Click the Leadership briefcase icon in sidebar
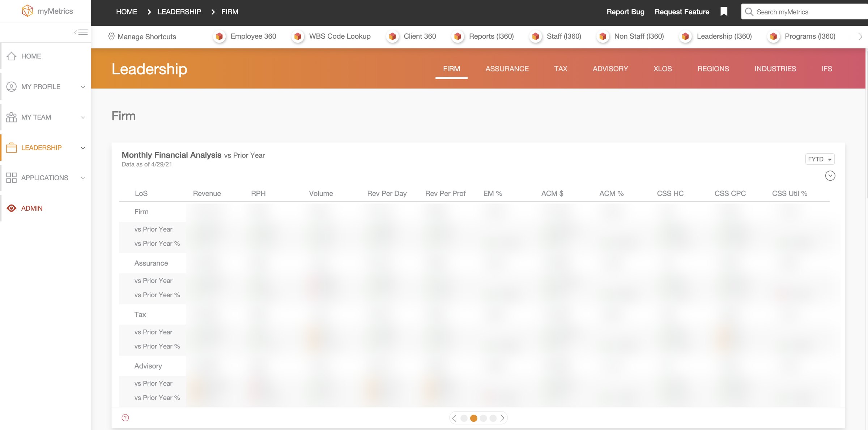The height and width of the screenshot is (430, 868). (12, 147)
